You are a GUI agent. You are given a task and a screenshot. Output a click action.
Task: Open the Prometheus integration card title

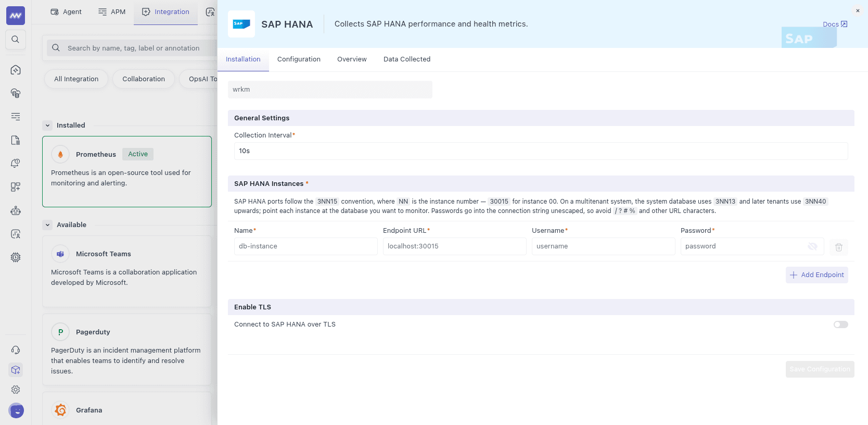pos(96,154)
